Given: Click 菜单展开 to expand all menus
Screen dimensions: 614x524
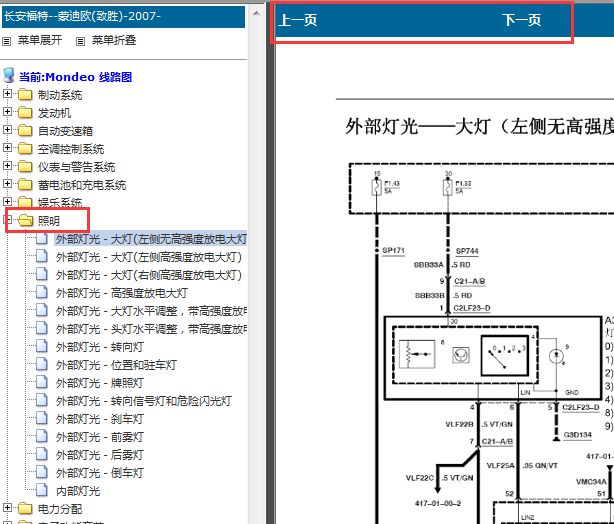Looking at the screenshot, I should [40, 40].
